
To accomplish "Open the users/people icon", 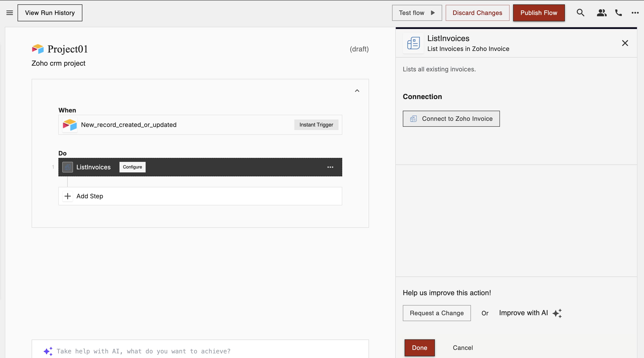I will (x=602, y=13).
